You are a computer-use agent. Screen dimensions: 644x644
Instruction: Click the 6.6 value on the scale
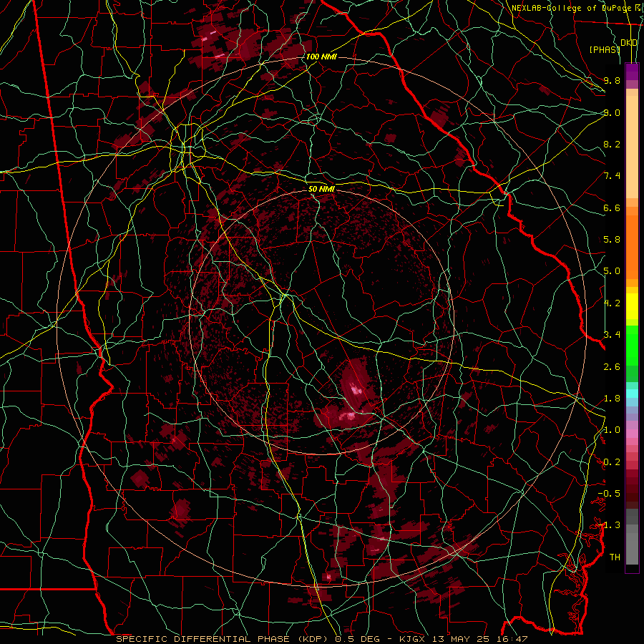(x=612, y=208)
